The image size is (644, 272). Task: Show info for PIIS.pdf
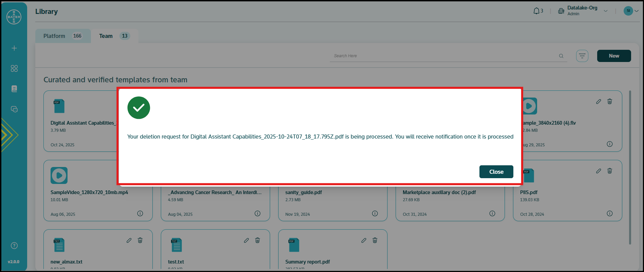pos(610,213)
